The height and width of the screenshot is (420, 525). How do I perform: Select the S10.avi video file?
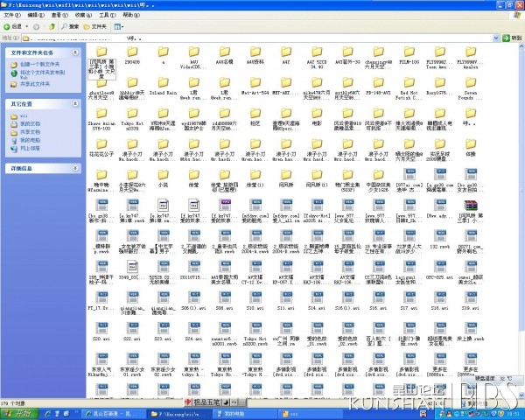[x=255, y=301]
